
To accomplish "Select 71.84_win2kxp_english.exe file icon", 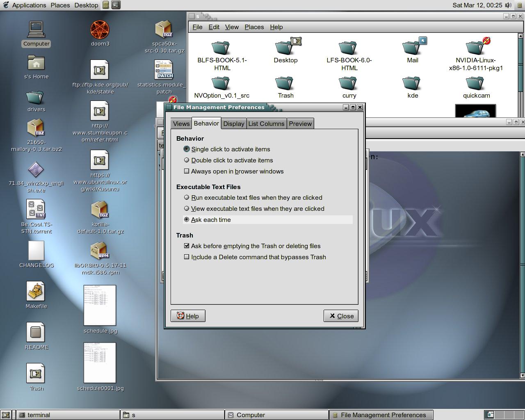I will tap(36, 170).
